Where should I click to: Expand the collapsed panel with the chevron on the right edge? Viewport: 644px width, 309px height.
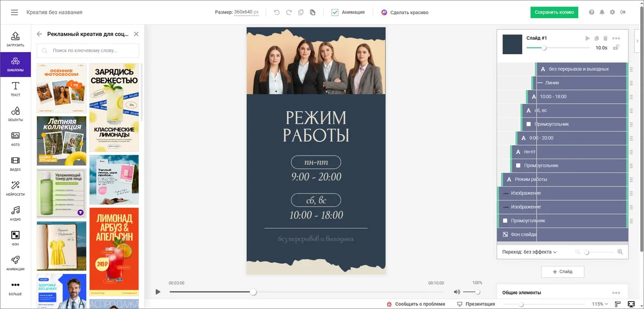[x=638, y=41]
